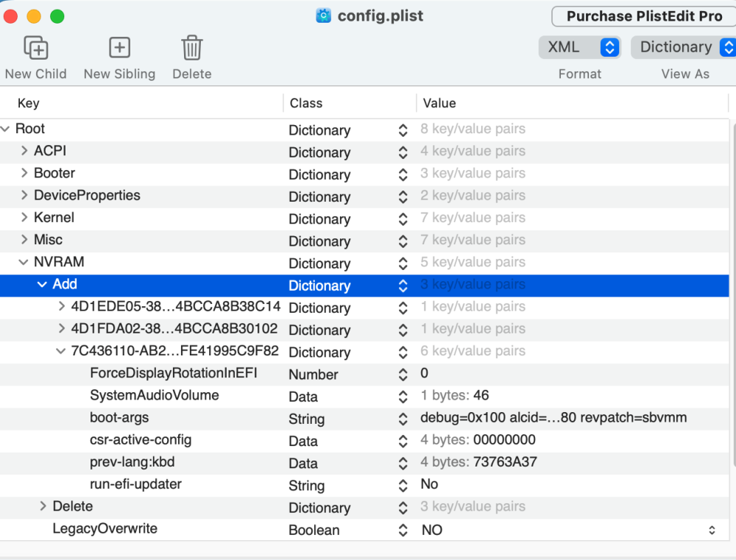Open class stepper for csr-active-config row
Viewport: 736px width, 560px height.
pos(403,442)
